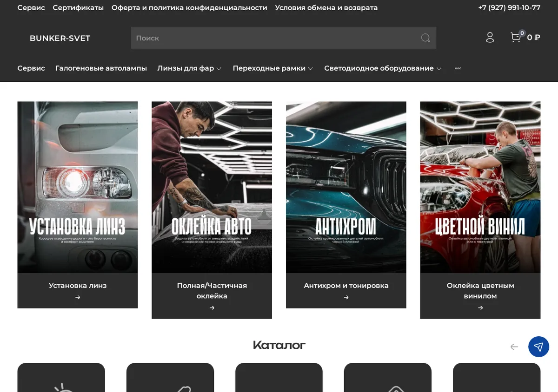Screen dimensions: 558x392
Task: Click the catalog previous arrow
Action: pos(514,346)
